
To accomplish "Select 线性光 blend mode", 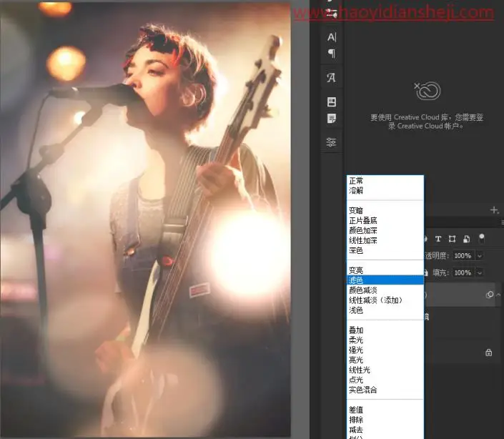I will pyautogui.click(x=385, y=370).
